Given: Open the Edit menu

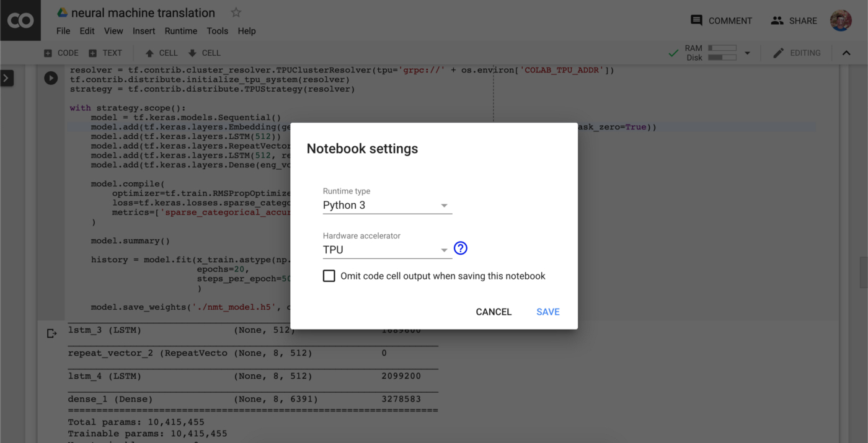Looking at the screenshot, I should point(87,31).
